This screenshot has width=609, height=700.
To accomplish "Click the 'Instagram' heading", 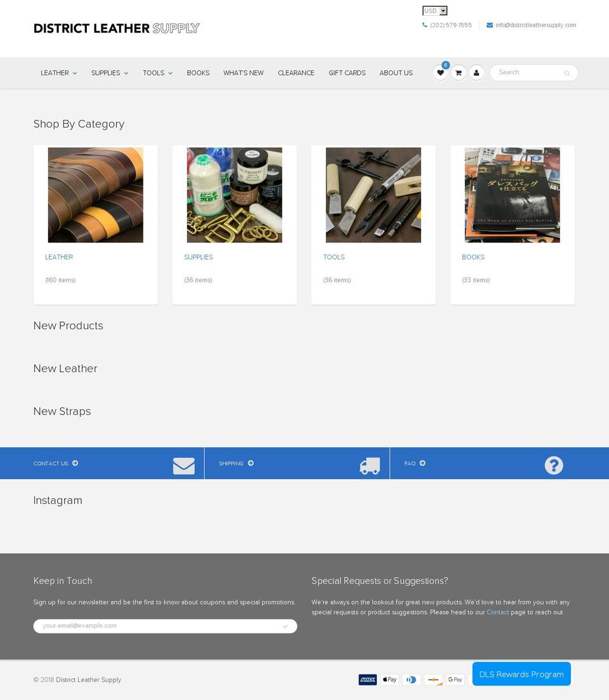I will [58, 501].
